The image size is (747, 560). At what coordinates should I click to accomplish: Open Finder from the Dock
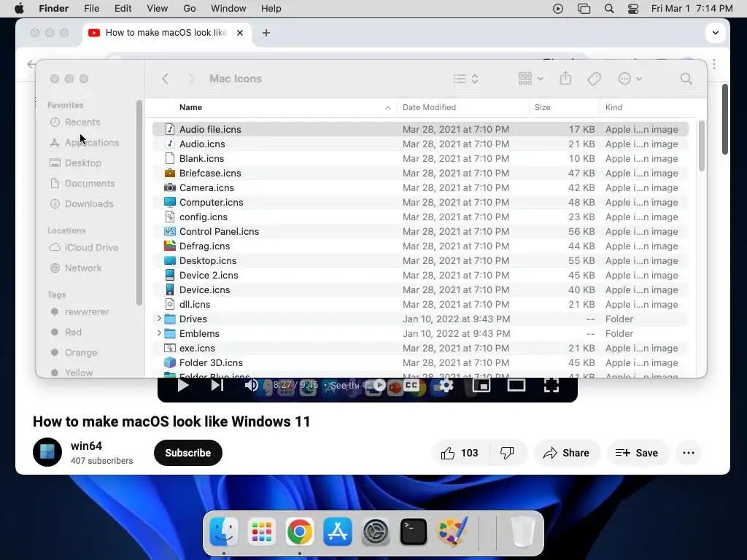tap(223, 532)
